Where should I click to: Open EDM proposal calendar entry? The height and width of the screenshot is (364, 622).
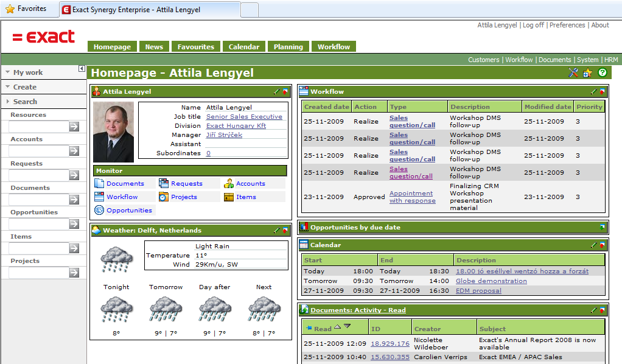(x=478, y=290)
